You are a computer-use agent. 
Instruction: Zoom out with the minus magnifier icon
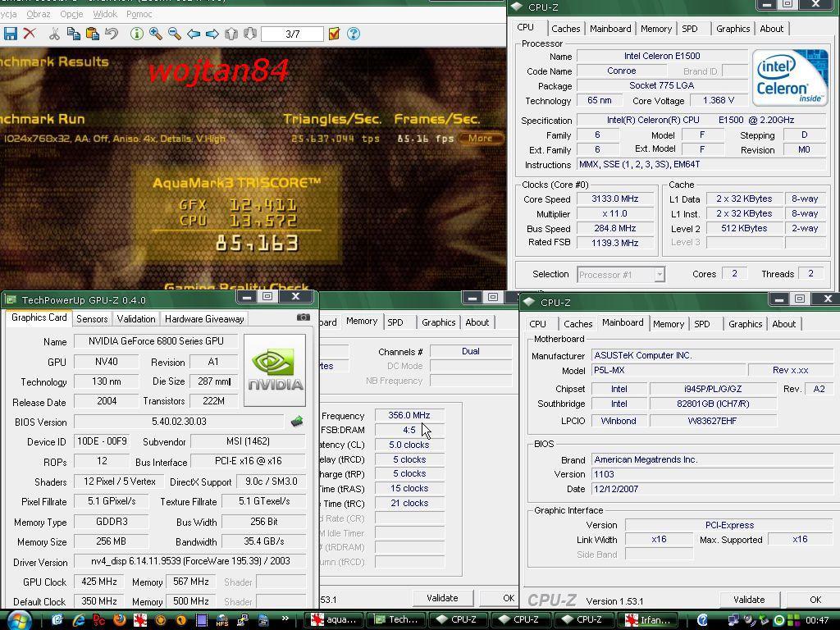[174, 34]
